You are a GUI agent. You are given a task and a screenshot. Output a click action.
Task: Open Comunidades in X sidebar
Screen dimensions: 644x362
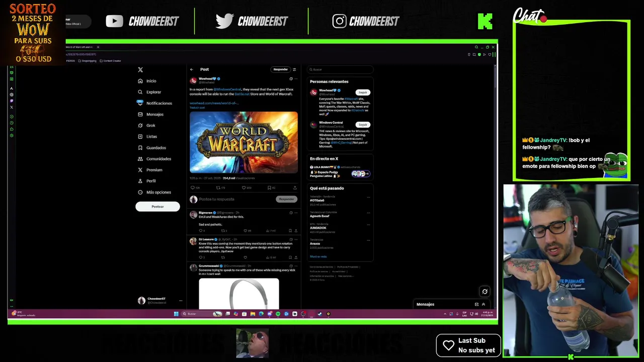point(154,159)
